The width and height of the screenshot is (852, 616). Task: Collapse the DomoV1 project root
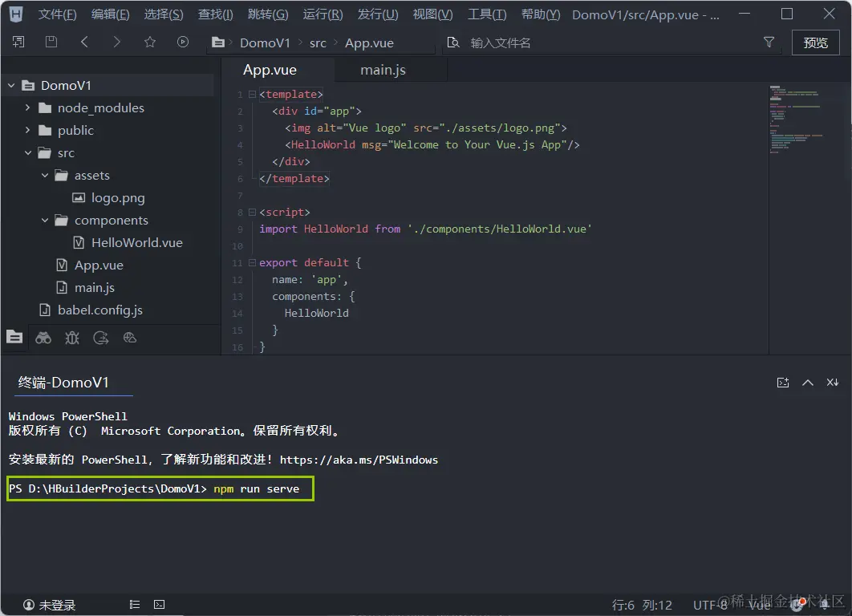pyautogui.click(x=11, y=85)
